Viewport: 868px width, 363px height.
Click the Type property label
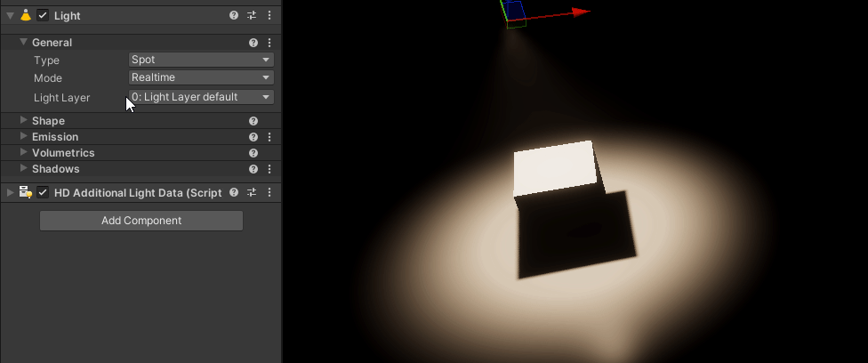point(46,60)
